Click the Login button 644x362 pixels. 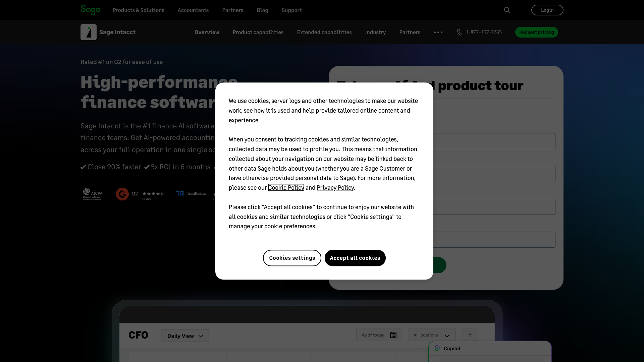(547, 10)
